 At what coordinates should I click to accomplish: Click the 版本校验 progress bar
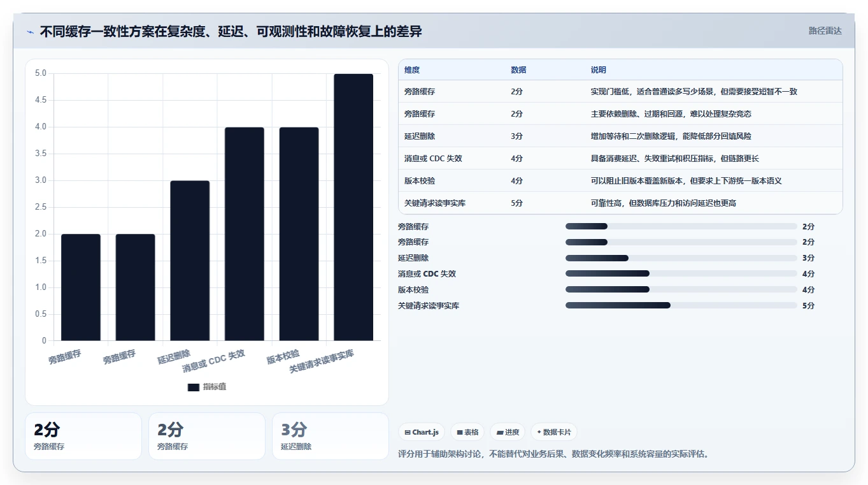[x=681, y=290]
